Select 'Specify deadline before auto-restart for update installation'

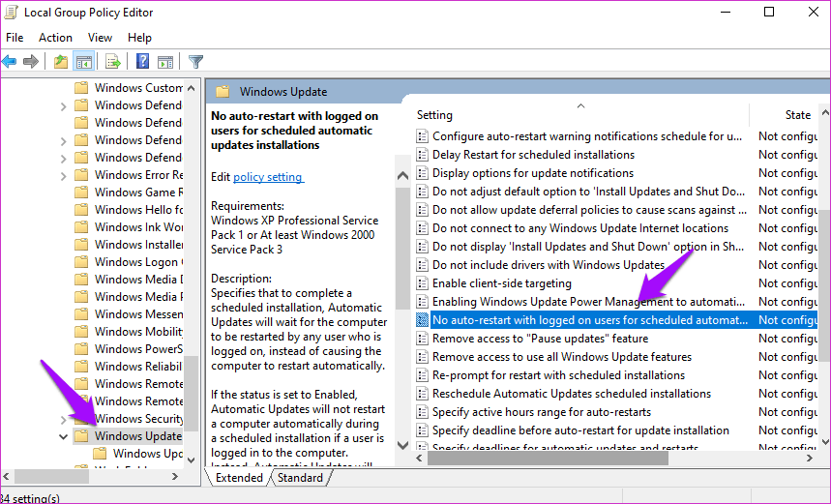(x=580, y=430)
